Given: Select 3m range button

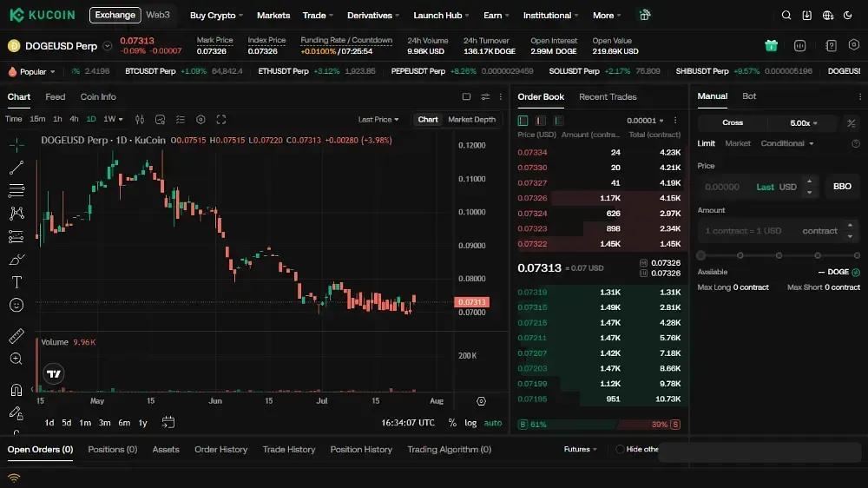Looking at the screenshot, I should pos(104,423).
